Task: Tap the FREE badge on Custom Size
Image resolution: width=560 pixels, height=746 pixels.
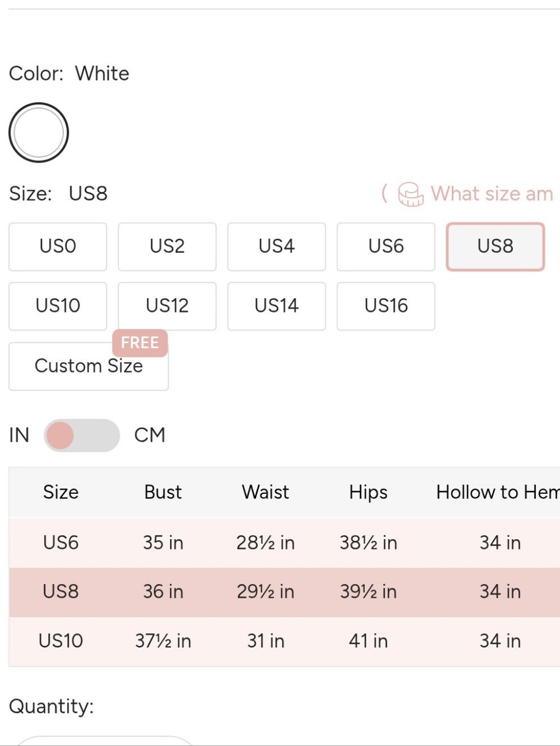Action: [140, 342]
